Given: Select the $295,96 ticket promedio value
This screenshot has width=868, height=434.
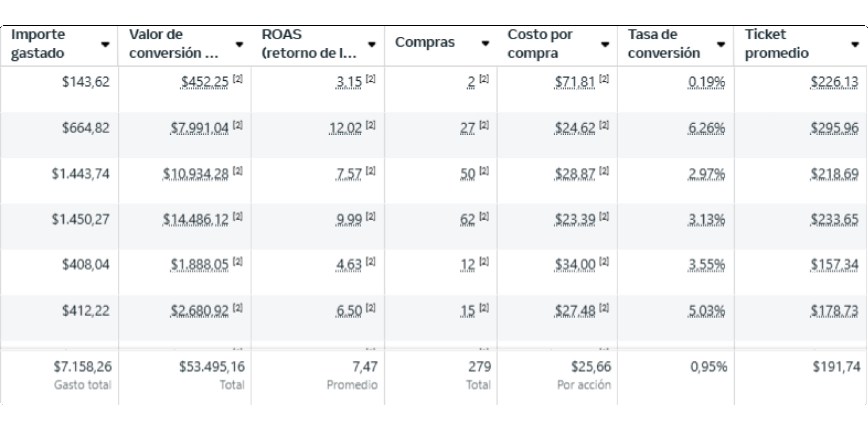Looking at the screenshot, I should pyautogui.click(x=834, y=128).
